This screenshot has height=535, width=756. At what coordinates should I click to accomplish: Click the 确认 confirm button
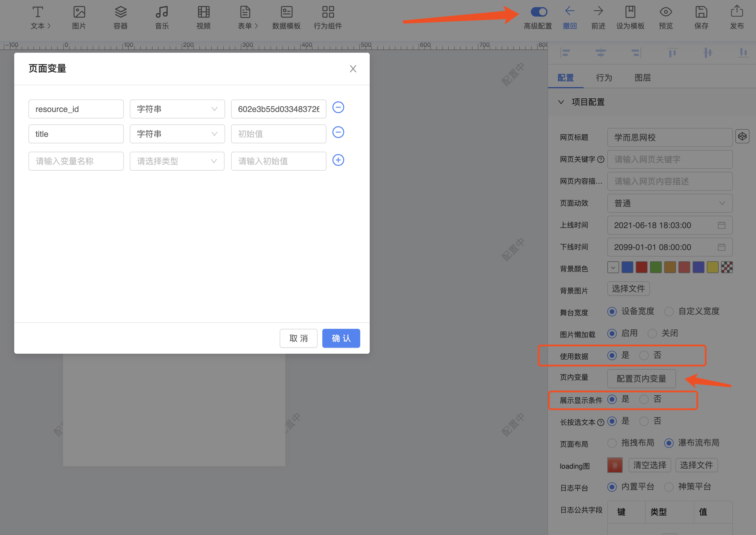[341, 338]
